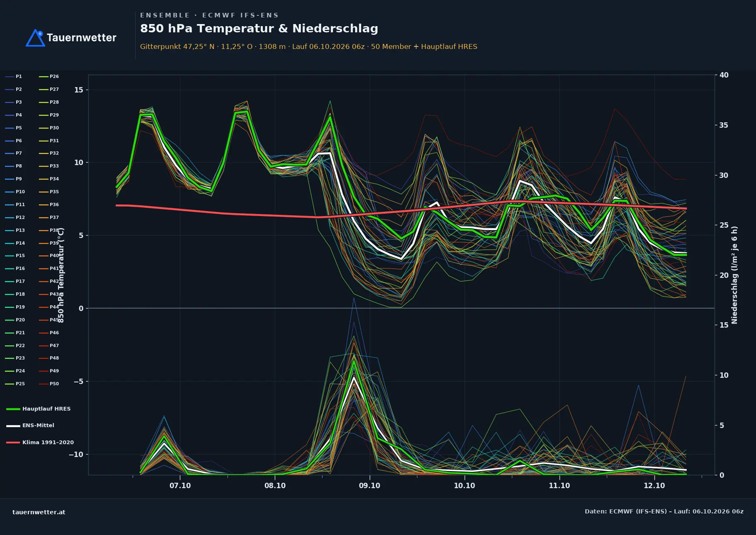
Task: Click legend entry P1
Action: (x=14, y=77)
